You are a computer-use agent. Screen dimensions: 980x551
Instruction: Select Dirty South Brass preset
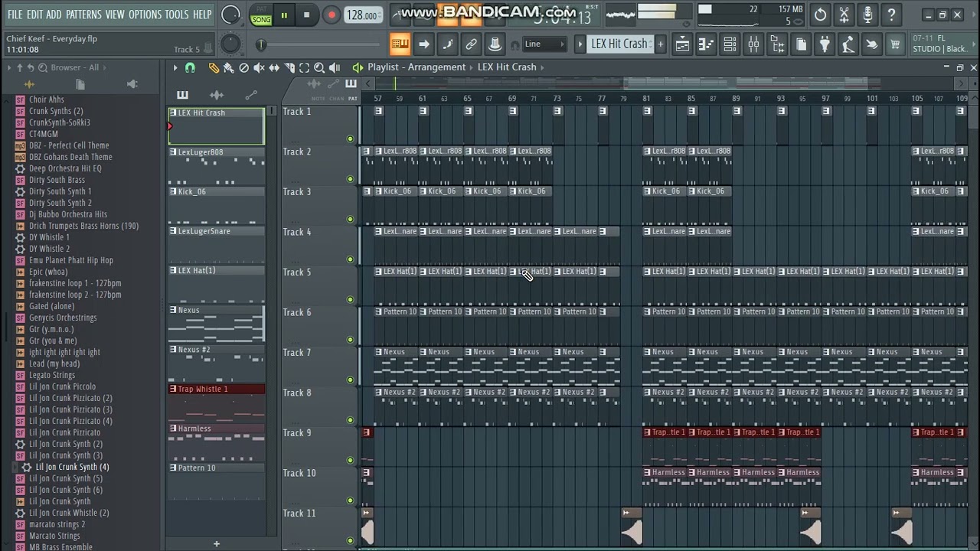pos(57,180)
